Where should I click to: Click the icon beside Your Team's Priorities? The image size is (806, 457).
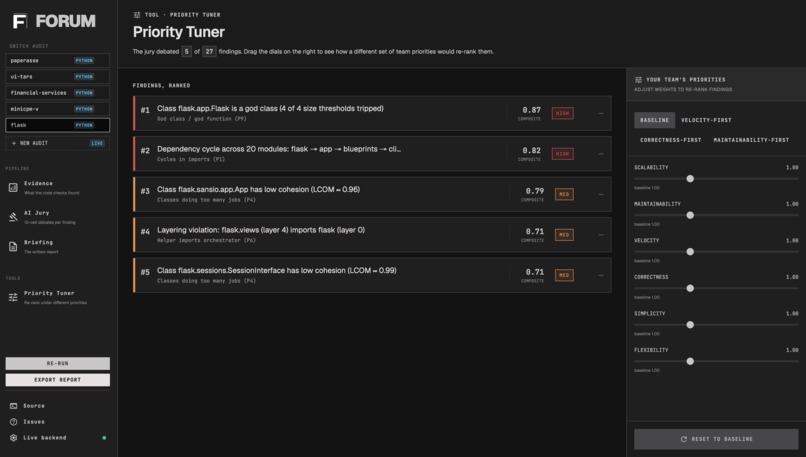click(638, 80)
